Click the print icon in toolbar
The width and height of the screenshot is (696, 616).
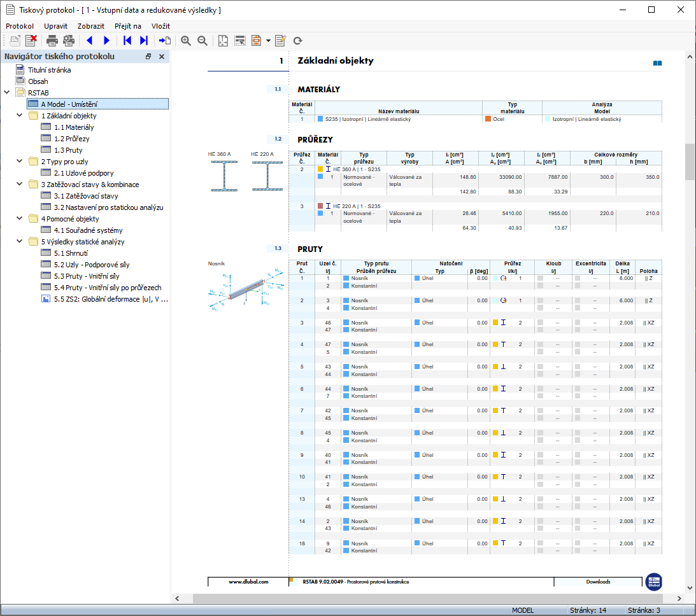pos(52,41)
